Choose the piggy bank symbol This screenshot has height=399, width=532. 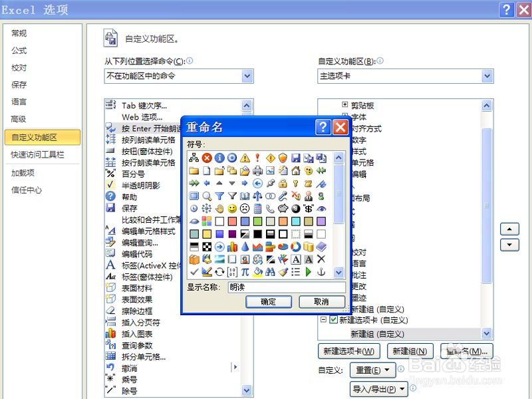283,209
